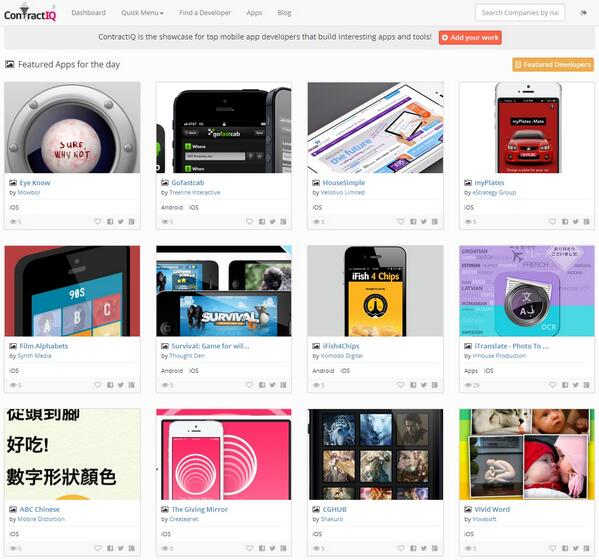The height and width of the screenshot is (560, 599).
Task: Like Vivid Word with heart icon
Action: (x=552, y=548)
